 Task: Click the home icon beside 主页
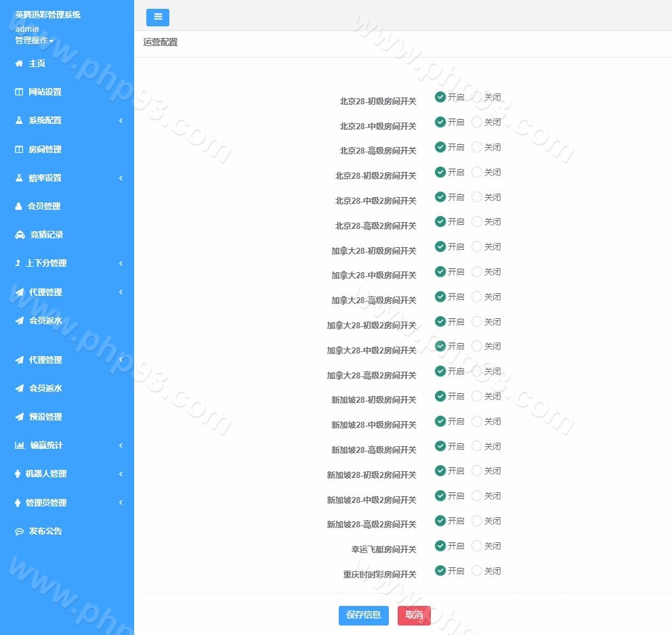pos(19,64)
